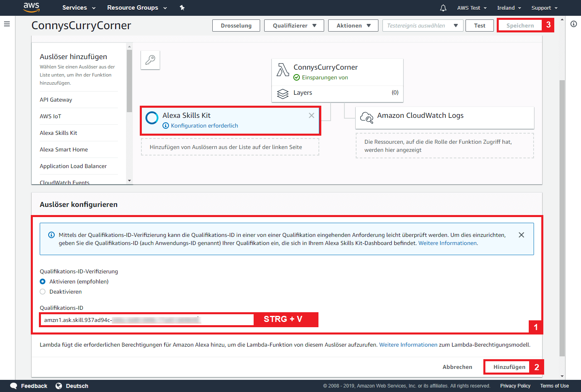Open the Support menu

click(545, 8)
